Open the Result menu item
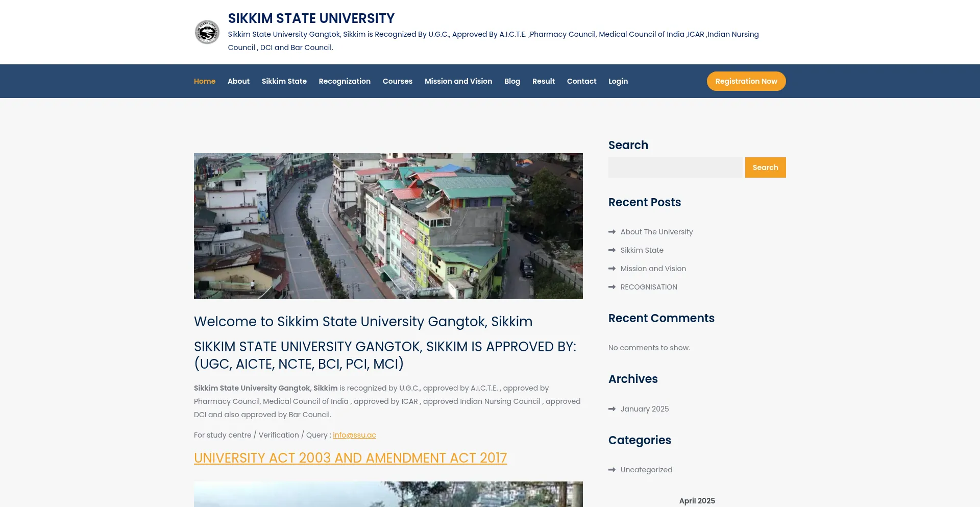980x507 pixels. click(x=543, y=81)
